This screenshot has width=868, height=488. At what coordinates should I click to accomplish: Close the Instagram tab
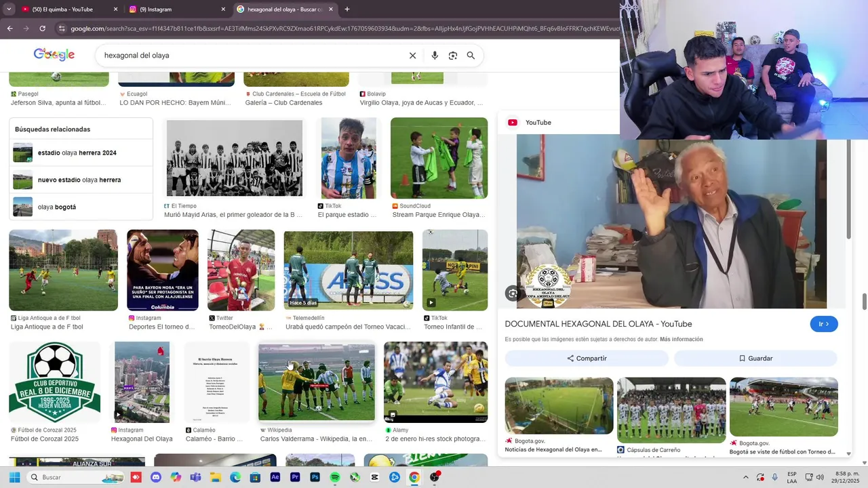tap(223, 9)
